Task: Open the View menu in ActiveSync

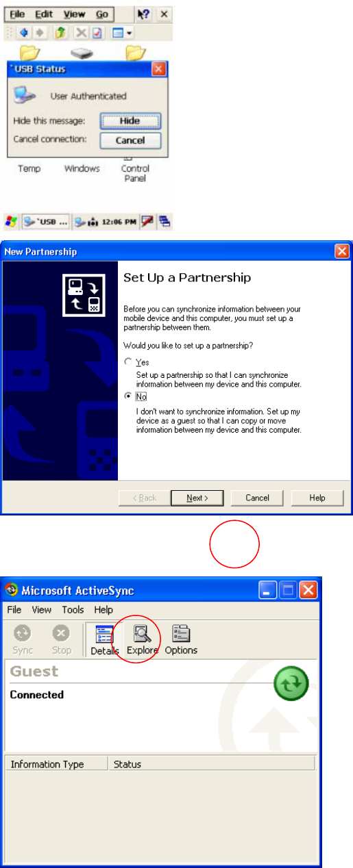Action: coord(41,609)
